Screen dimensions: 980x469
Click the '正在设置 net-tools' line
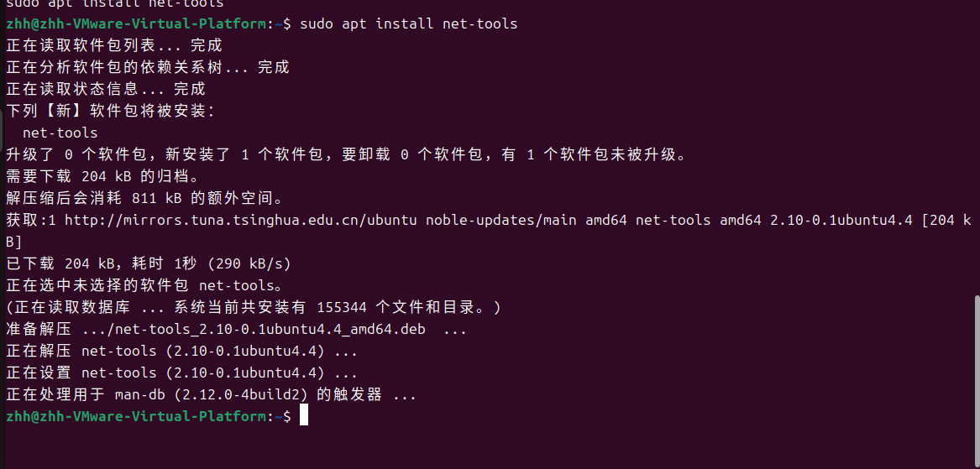pos(181,373)
